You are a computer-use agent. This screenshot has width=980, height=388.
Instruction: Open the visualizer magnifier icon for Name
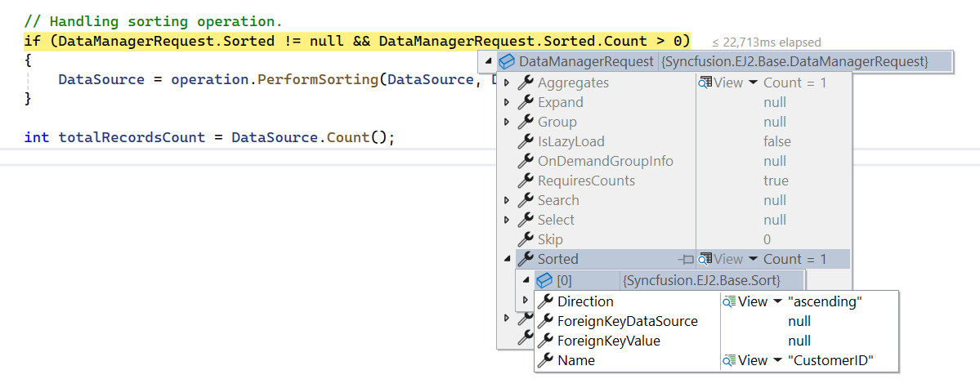729,360
